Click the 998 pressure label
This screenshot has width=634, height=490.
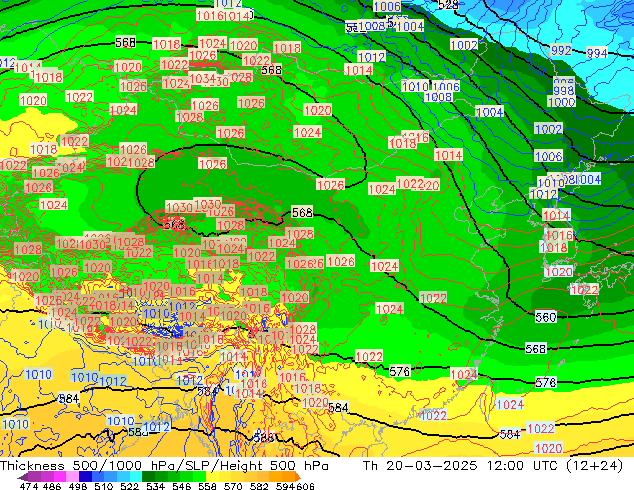tap(564, 91)
